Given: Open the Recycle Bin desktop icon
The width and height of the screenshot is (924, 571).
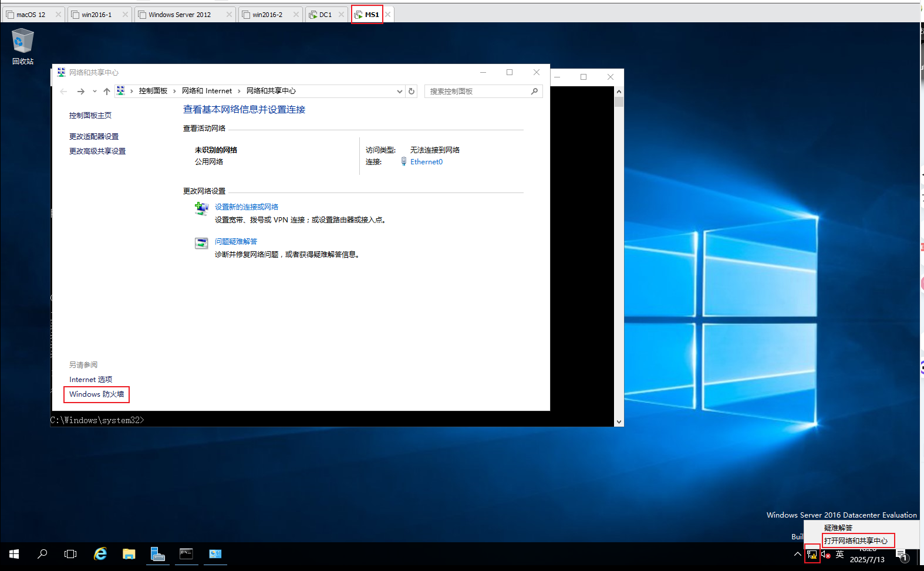Looking at the screenshot, I should 22,46.
